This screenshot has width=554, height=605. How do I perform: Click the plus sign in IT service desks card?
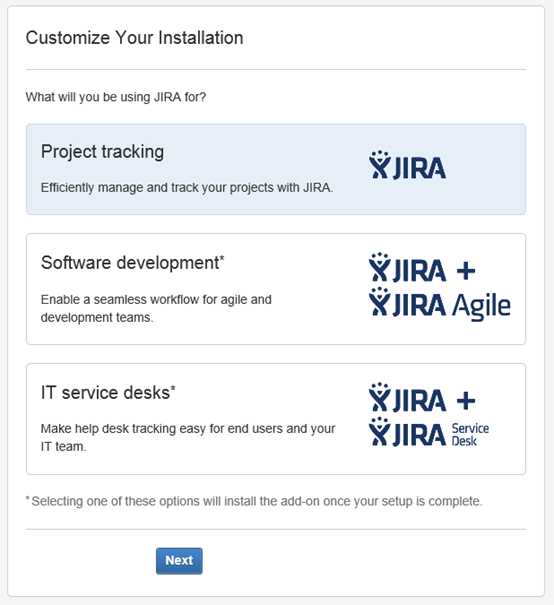pos(466,401)
